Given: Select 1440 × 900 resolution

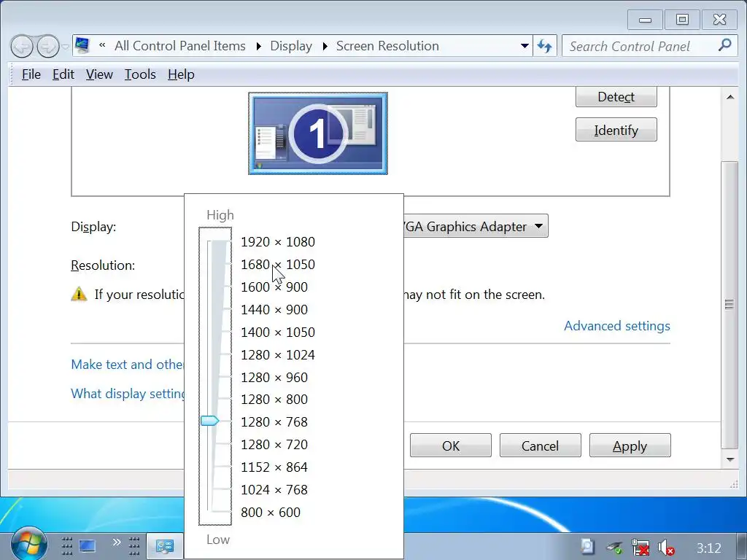Looking at the screenshot, I should [274, 309].
